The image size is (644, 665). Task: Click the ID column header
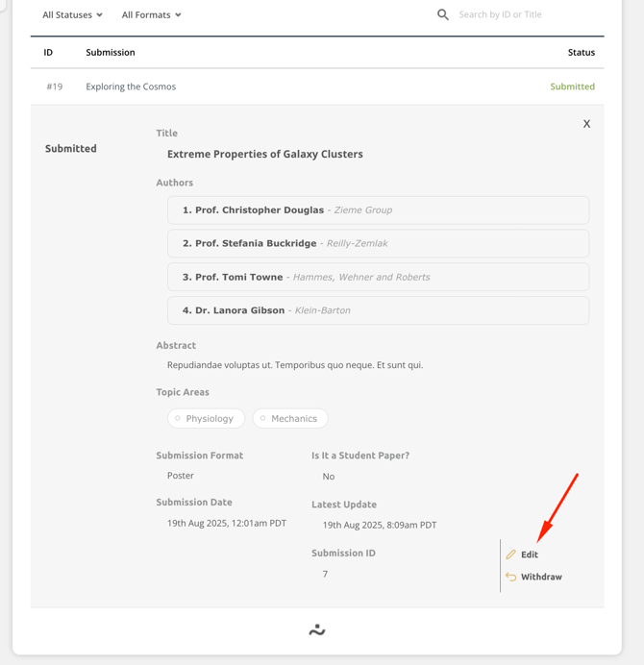click(48, 52)
